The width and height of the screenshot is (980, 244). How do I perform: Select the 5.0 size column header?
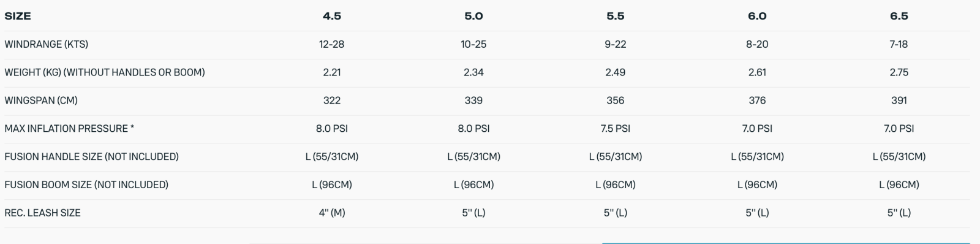pyautogui.click(x=473, y=16)
